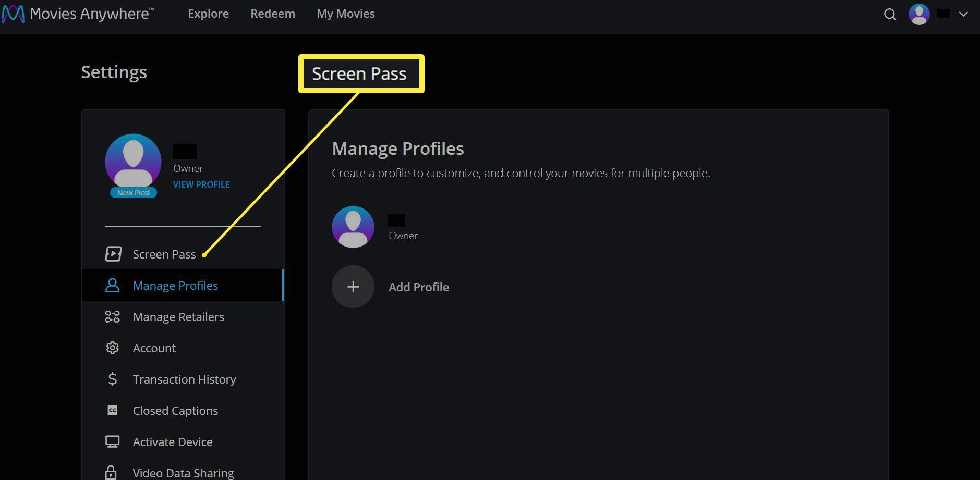
Task: Open the search magnifier icon
Action: click(890, 15)
